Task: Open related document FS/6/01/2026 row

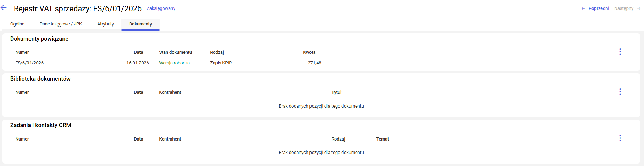Action: (29, 63)
